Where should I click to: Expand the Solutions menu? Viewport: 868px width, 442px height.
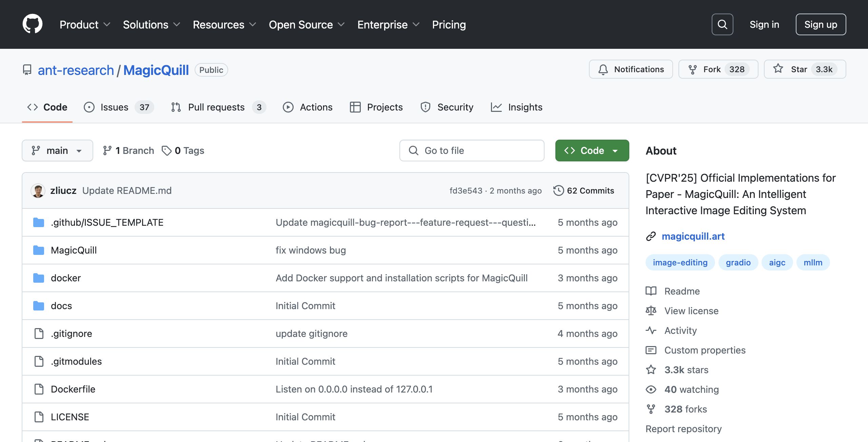pyautogui.click(x=152, y=24)
